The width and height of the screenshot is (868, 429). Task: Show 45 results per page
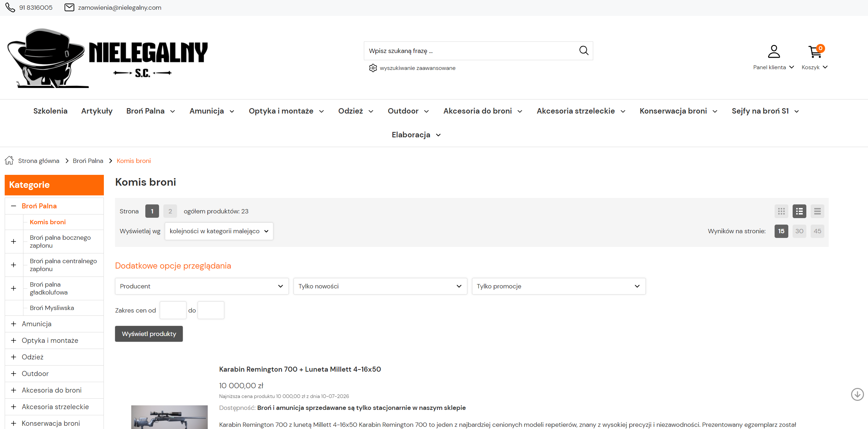point(818,231)
